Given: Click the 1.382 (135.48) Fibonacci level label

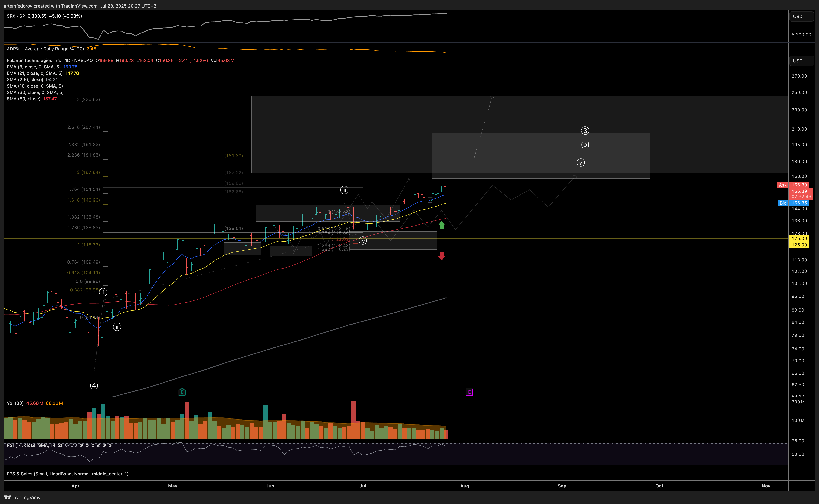Looking at the screenshot, I should click(x=83, y=217).
